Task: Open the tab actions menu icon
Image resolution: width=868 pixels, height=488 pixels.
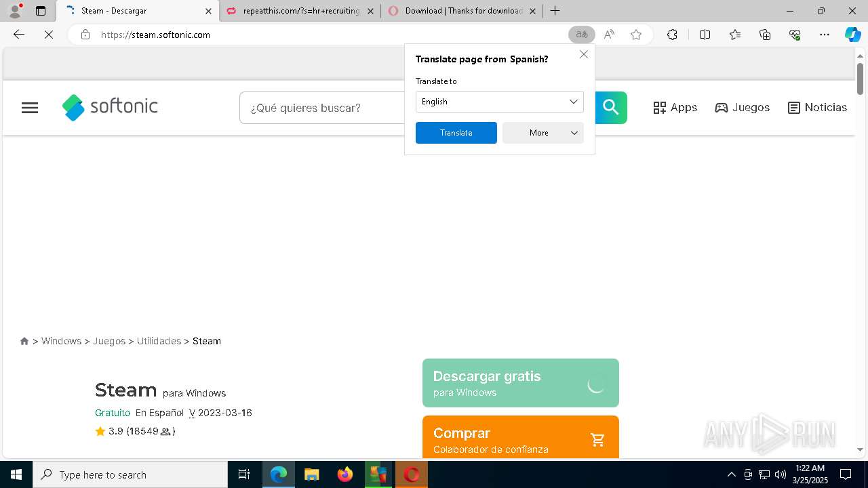Action: point(41,11)
